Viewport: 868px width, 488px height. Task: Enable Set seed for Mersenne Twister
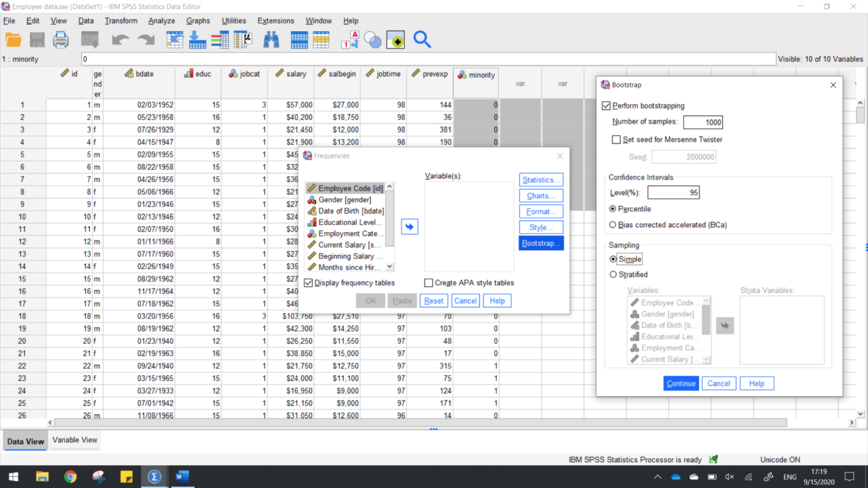[x=616, y=140]
